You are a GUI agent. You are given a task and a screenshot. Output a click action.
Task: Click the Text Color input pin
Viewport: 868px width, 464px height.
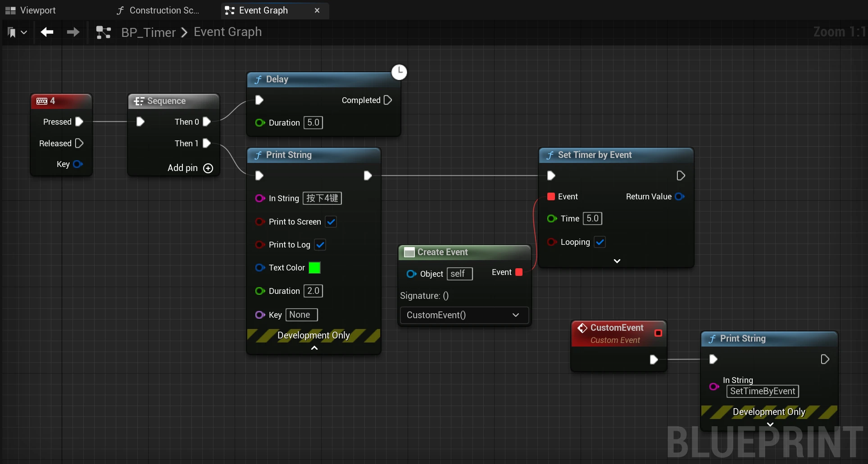(260, 267)
